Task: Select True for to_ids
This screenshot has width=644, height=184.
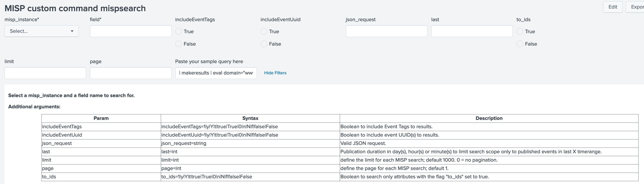Action: (x=520, y=31)
